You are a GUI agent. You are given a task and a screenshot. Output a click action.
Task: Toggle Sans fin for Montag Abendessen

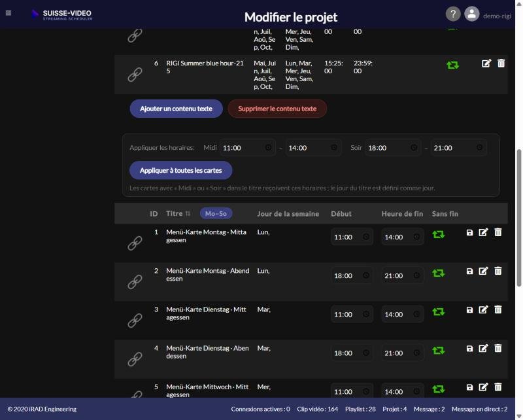[x=438, y=273]
